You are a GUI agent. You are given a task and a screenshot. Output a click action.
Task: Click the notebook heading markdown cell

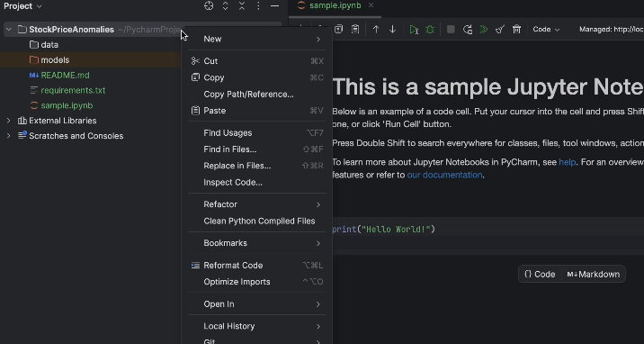click(x=487, y=87)
